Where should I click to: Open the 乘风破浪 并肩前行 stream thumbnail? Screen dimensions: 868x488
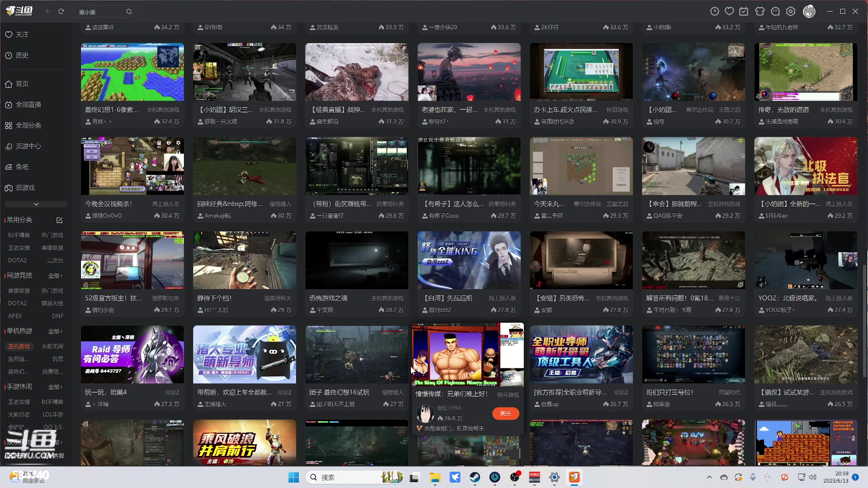click(x=245, y=443)
